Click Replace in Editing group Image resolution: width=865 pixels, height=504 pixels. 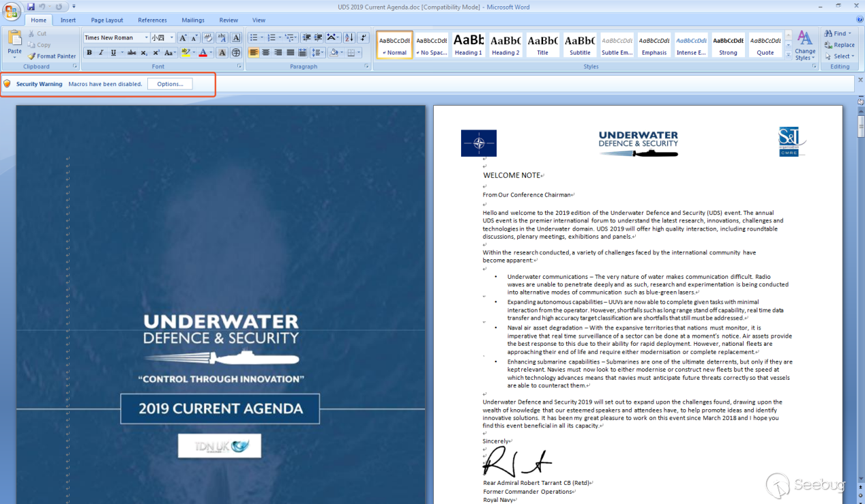[x=839, y=45]
